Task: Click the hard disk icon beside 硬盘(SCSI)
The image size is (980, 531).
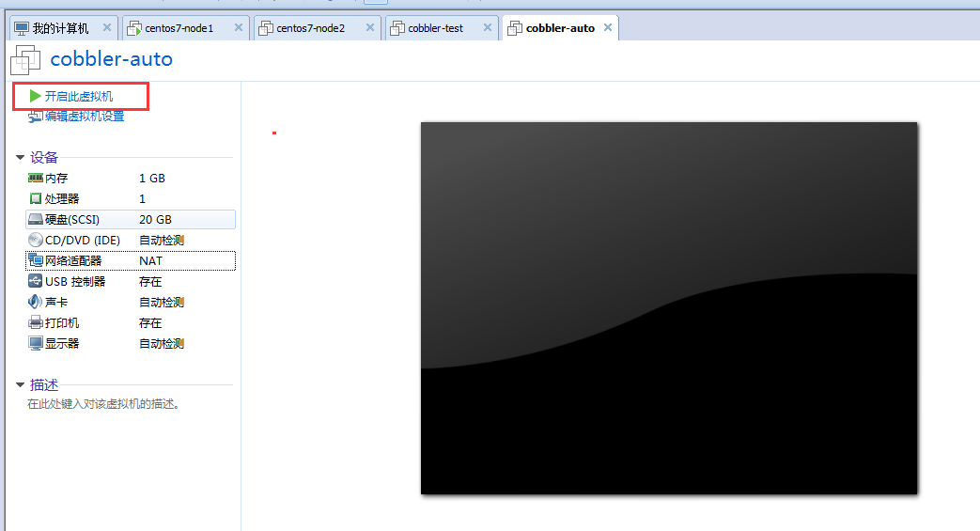Action: 35,220
